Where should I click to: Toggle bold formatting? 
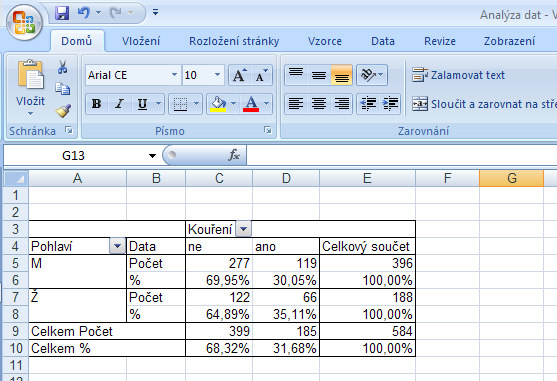pos(96,104)
